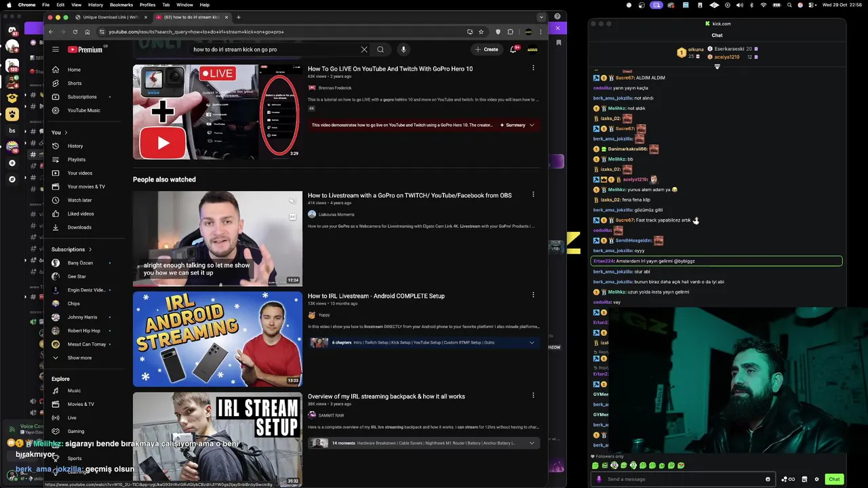Open Chrome three-dot menu
The height and width of the screenshot is (488, 868).
coord(540,32)
